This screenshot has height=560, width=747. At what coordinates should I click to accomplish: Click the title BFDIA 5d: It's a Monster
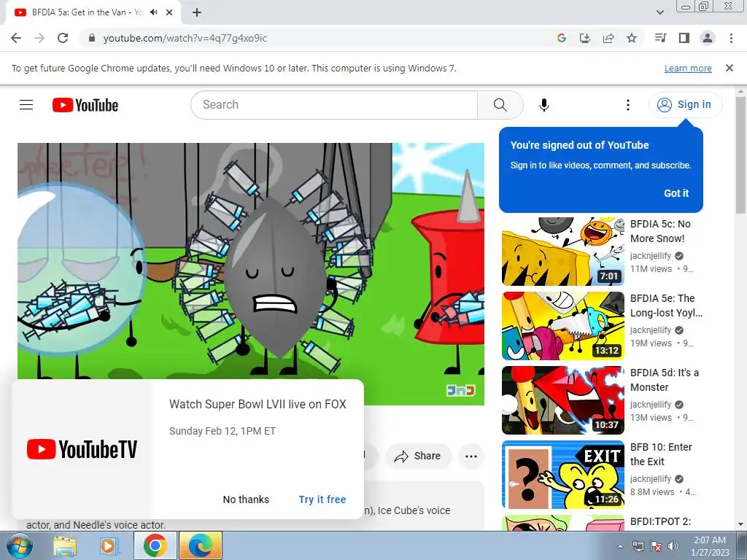click(665, 380)
